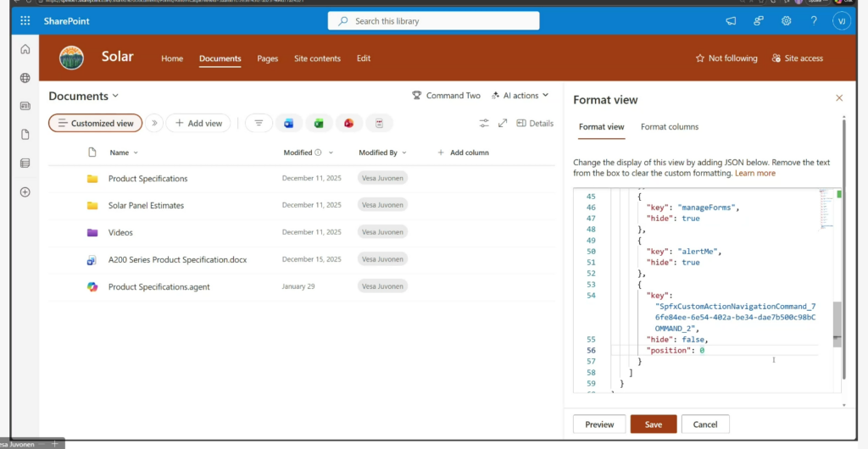Screen dimensions: 868x449
Task: Click the Search this library box
Action: point(433,21)
